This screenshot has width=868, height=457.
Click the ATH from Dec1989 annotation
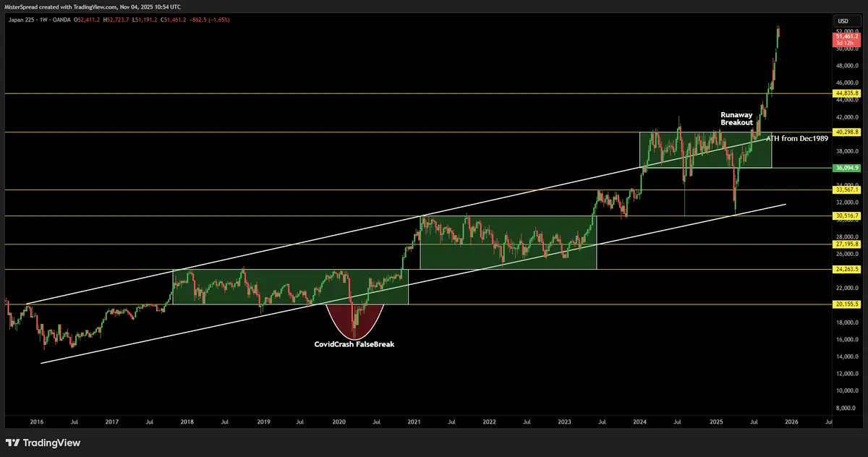(797, 137)
